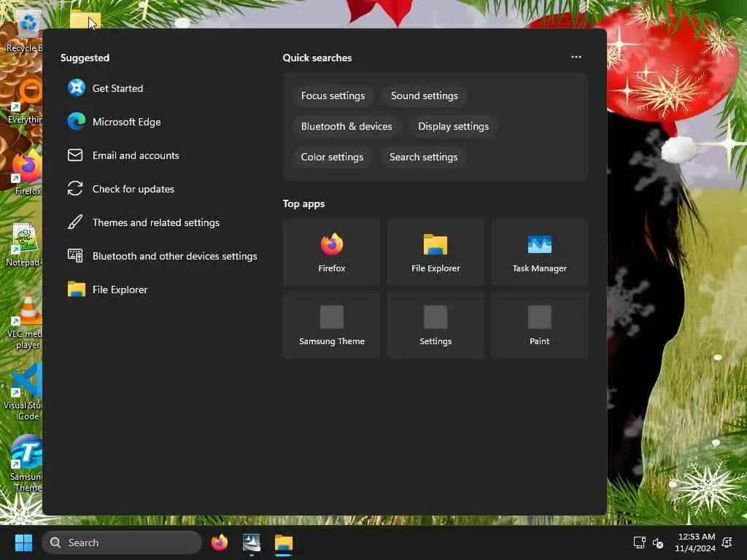
Task: Open Quick searches more options menu
Action: [x=576, y=57]
